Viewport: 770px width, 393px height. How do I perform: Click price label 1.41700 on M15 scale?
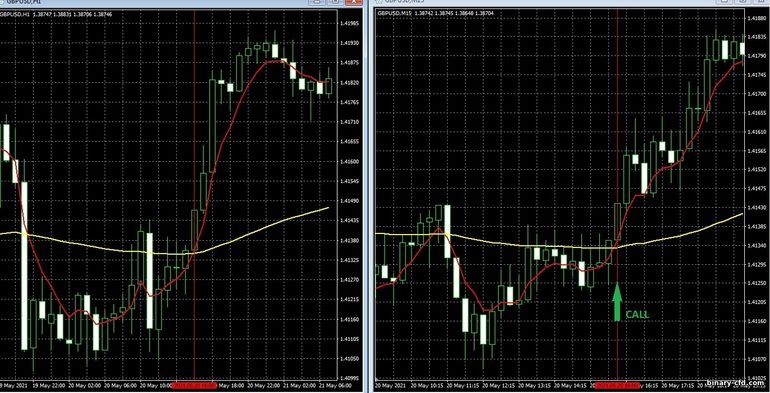tap(757, 94)
